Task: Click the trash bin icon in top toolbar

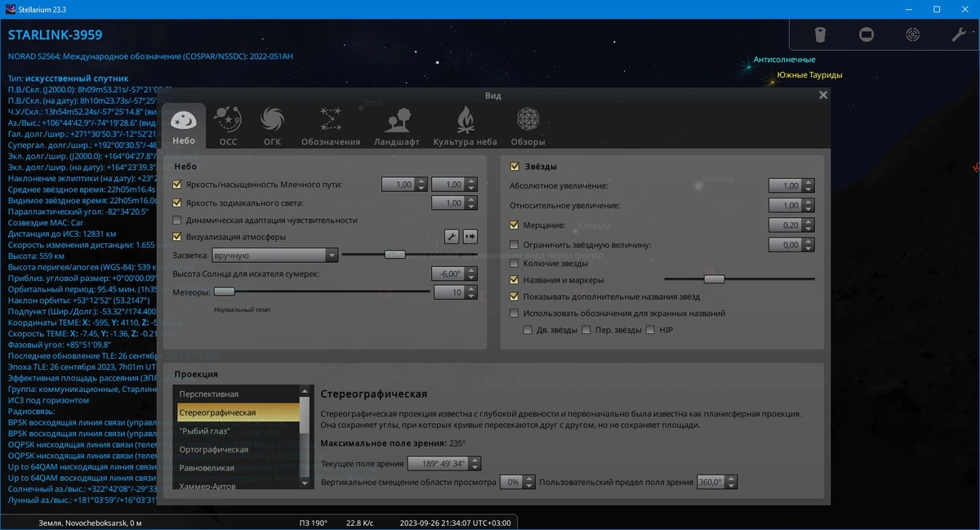Action: [822, 34]
